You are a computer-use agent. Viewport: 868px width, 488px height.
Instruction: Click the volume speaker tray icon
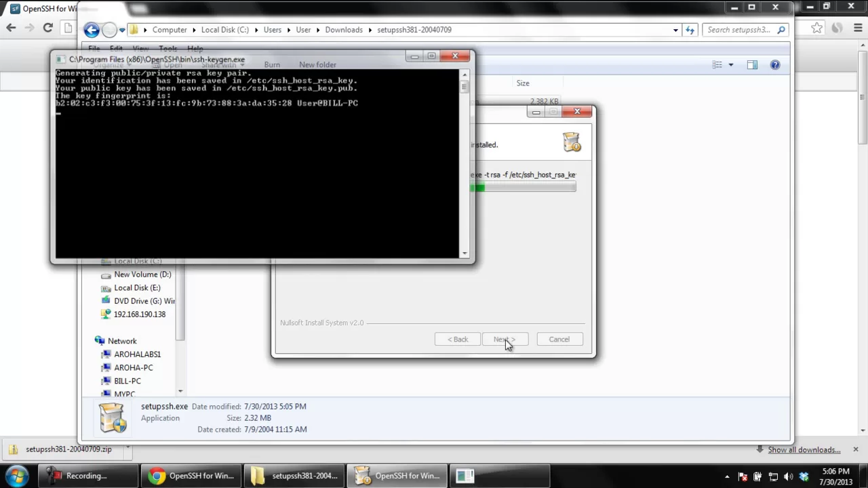pos(788,476)
